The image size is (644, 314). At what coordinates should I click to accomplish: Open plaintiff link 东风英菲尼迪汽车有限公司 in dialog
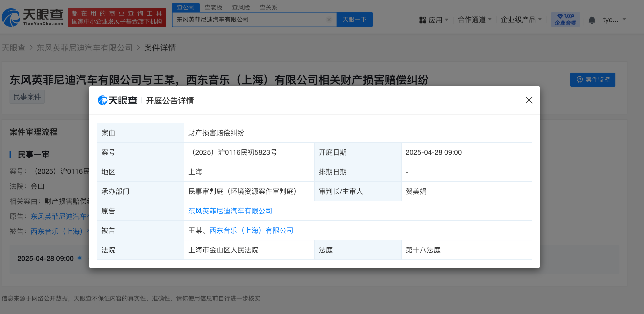(230, 211)
